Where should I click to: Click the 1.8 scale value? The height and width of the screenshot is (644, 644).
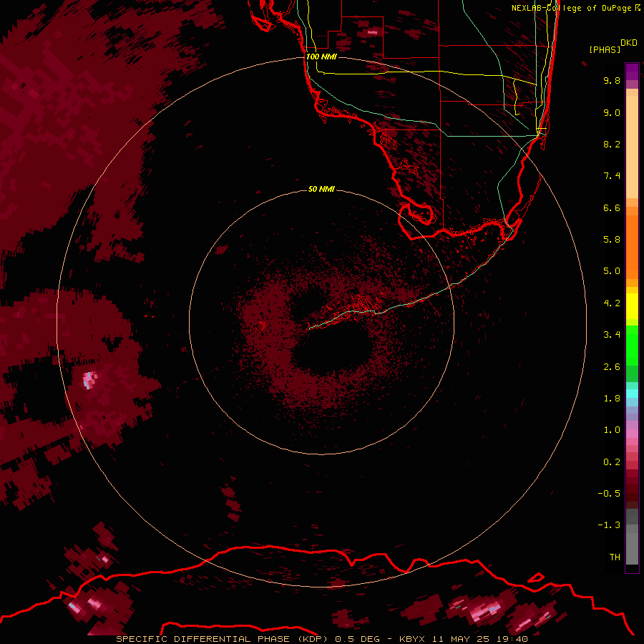click(x=612, y=399)
